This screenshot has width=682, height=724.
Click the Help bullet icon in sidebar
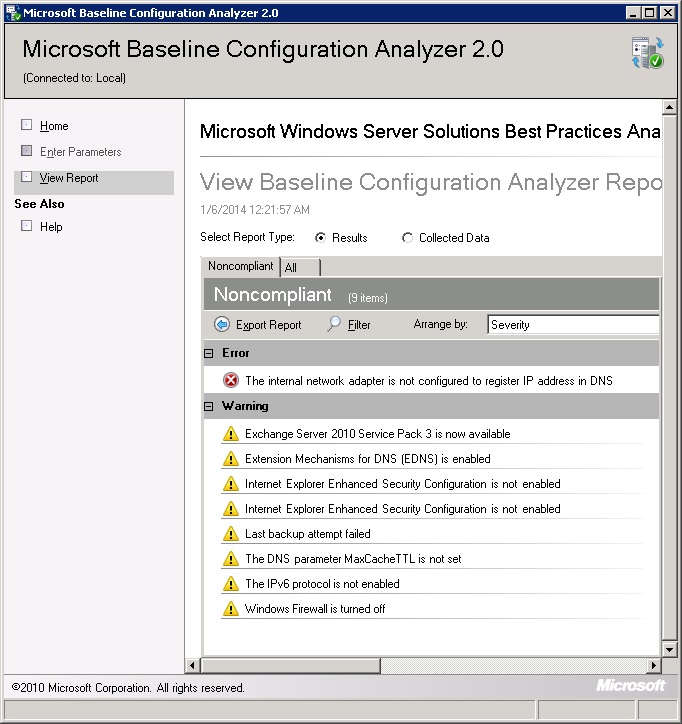coord(27,226)
